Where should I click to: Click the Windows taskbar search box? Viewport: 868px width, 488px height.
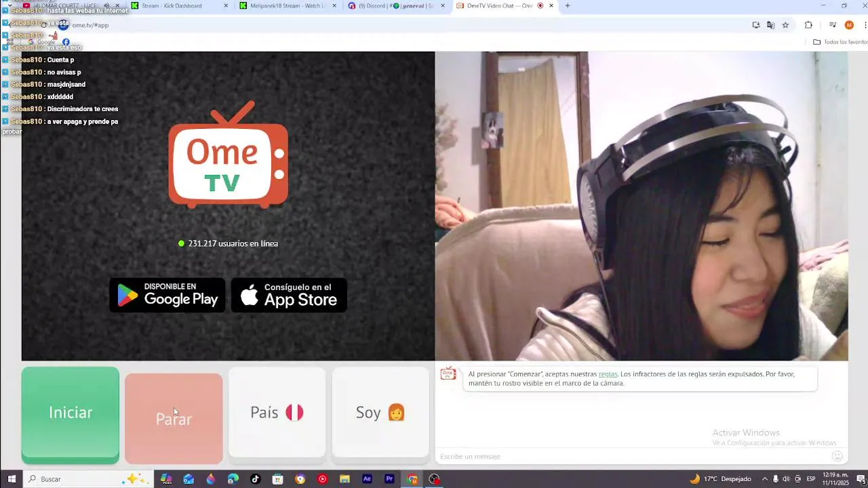88,479
